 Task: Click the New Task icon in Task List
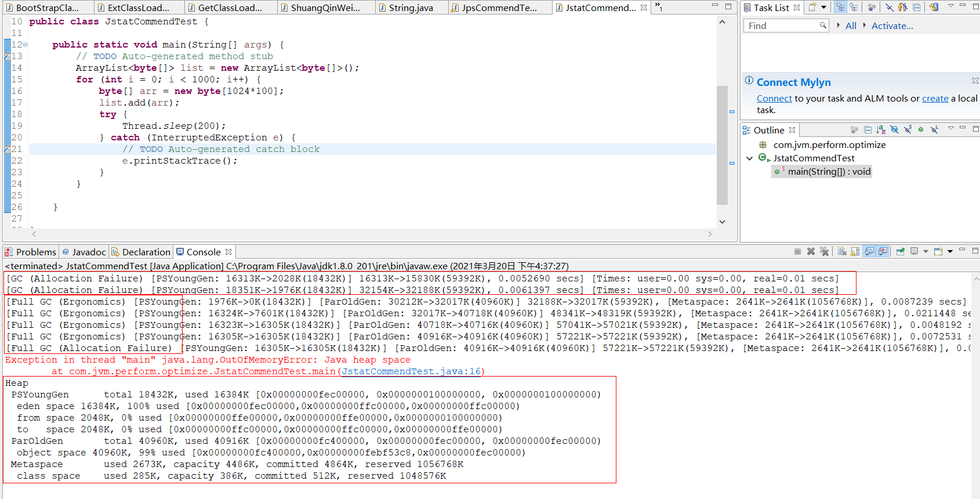click(x=813, y=8)
